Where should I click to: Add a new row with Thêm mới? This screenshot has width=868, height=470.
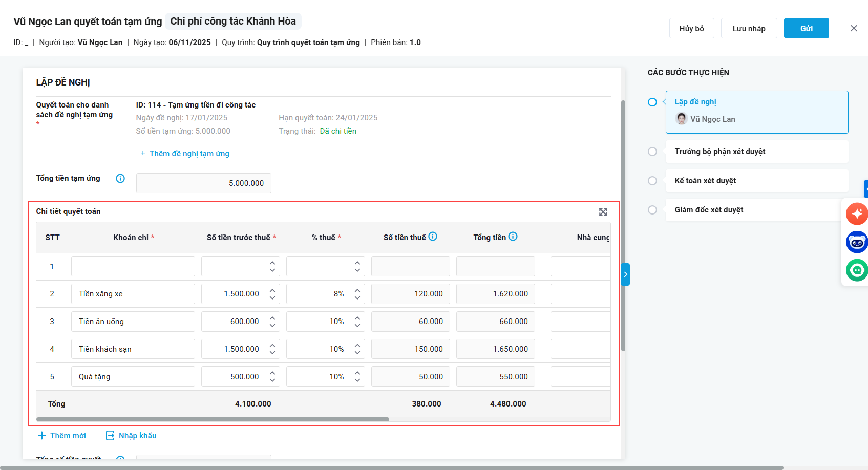pyautogui.click(x=62, y=436)
